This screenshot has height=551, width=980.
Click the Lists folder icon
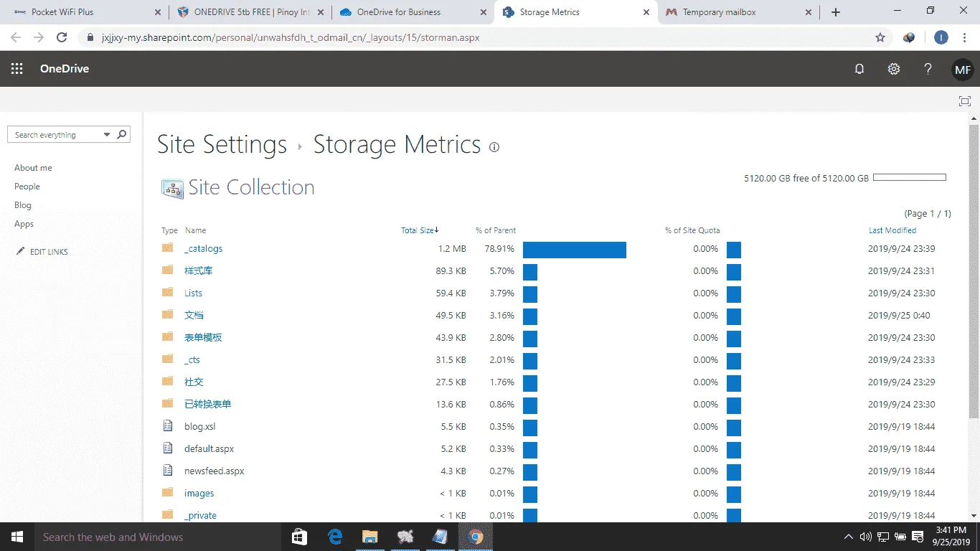coord(168,293)
